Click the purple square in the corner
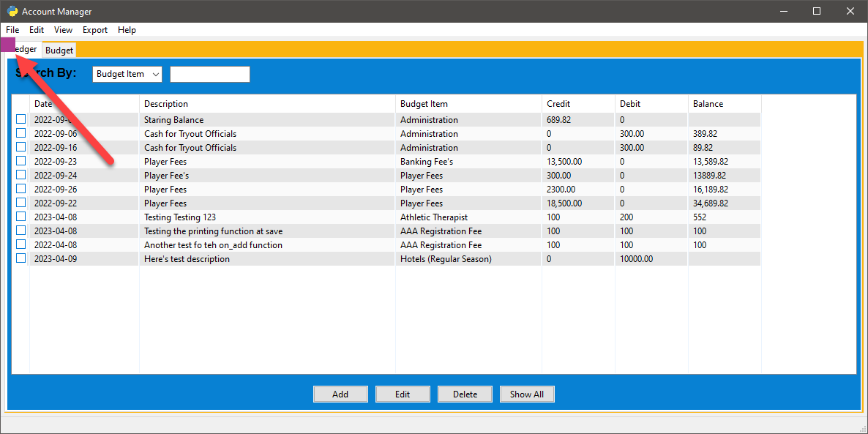The width and height of the screenshot is (868, 434). [x=7, y=45]
